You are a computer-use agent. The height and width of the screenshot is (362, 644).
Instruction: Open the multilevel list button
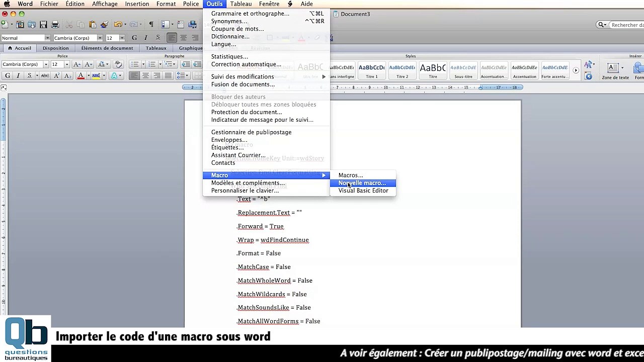click(170, 64)
